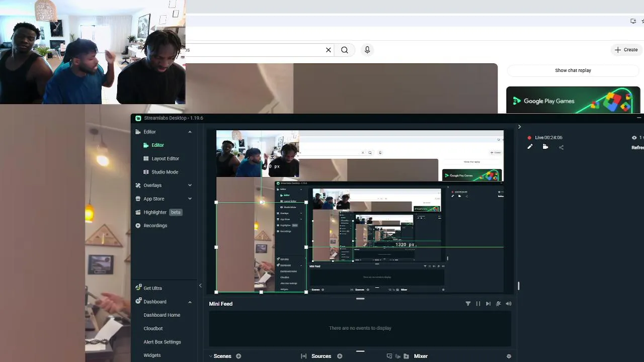Toggle Mini Feed alert volume speaker icon

pos(508,304)
